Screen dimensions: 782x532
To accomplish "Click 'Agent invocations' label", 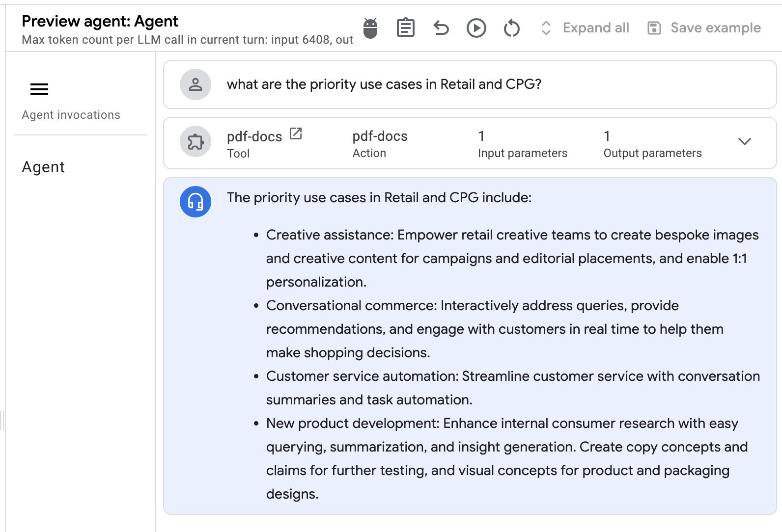I will pos(71,115).
